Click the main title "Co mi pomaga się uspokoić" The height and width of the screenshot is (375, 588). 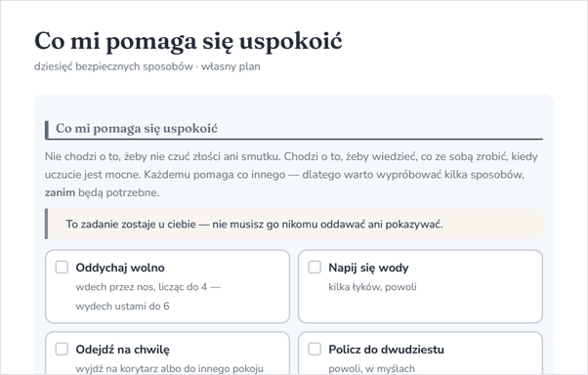pyautogui.click(x=189, y=41)
